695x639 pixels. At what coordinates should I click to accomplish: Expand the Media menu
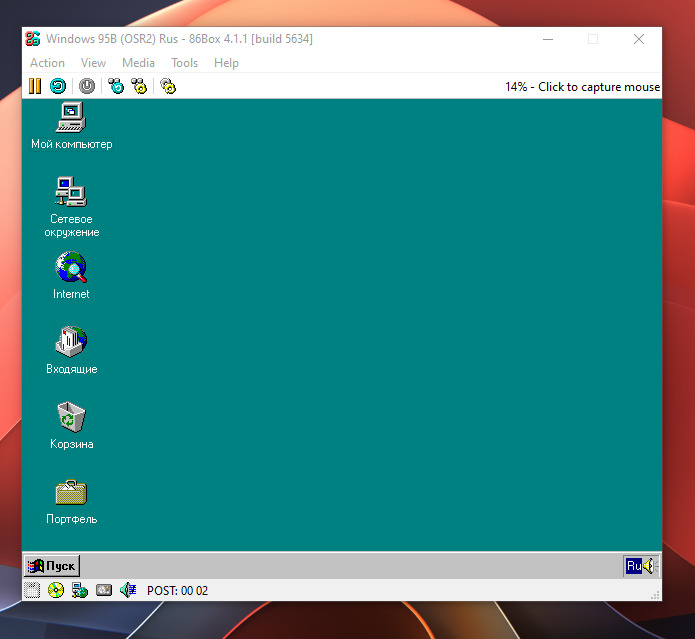pos(138,63)
